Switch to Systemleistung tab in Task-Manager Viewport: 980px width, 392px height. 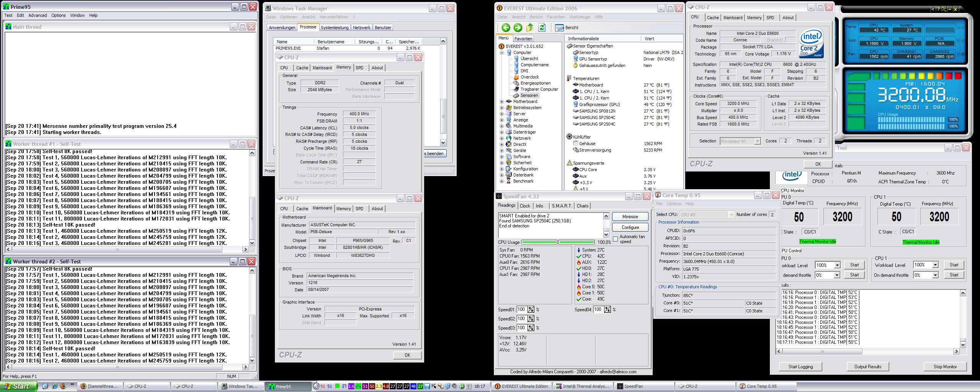pyautogui.click(x=335, y=28)
